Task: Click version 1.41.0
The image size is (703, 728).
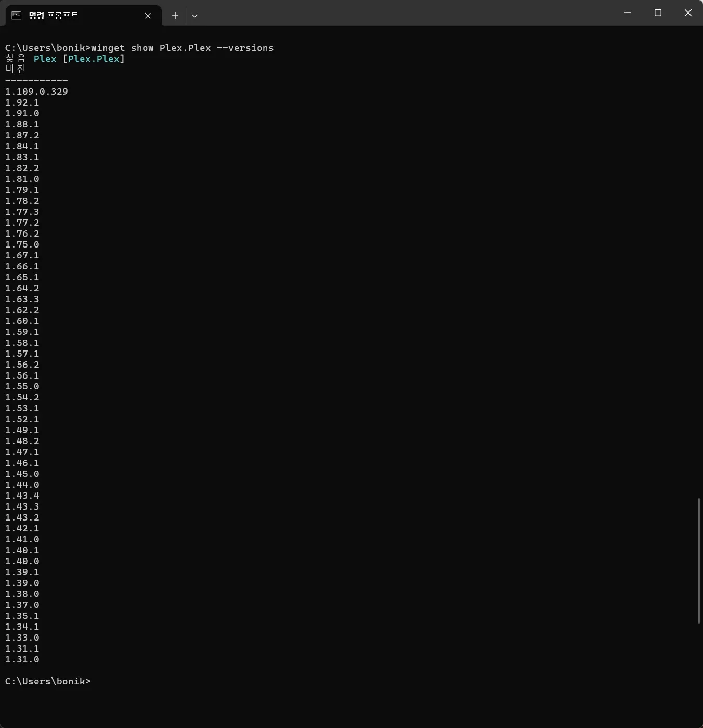Action: pyautogui.click(x=22, y=539)
